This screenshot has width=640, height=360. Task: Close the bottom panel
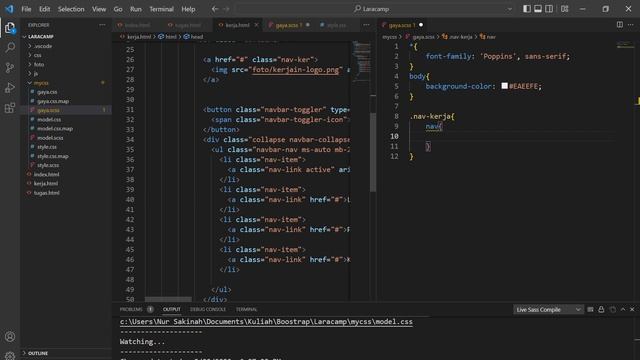[x=632, y=309]
